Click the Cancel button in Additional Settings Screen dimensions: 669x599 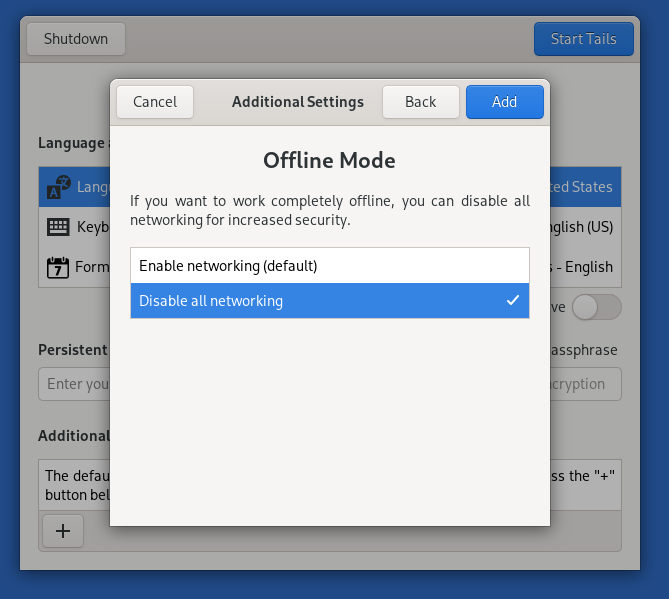point(155,102)
